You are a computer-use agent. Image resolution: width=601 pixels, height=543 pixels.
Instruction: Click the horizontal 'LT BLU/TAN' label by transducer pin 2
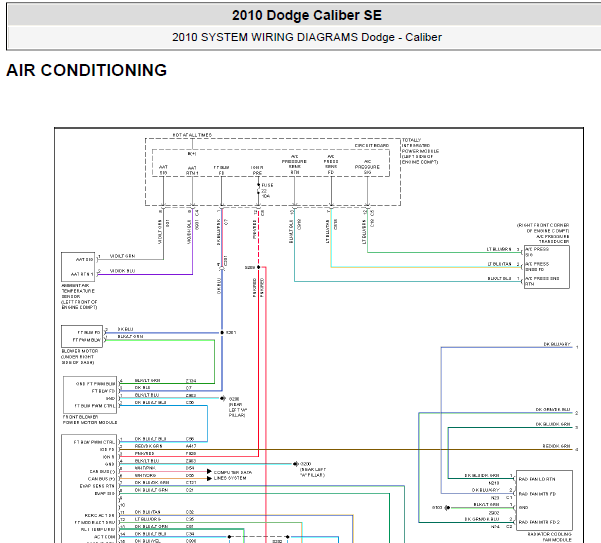(x=499, y=264)
